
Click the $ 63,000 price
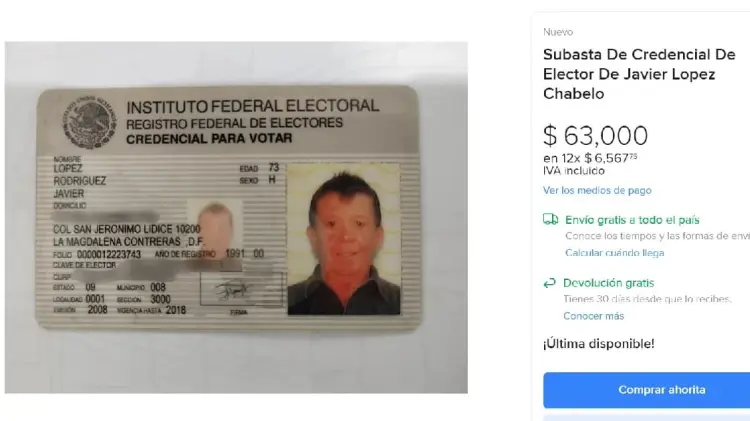coord(596,135)
